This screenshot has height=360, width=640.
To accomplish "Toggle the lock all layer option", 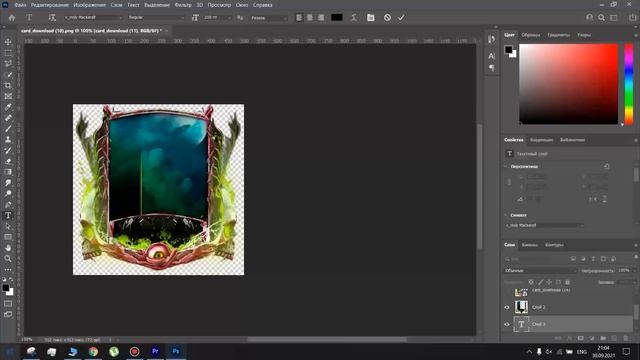I will pos(567,282).
